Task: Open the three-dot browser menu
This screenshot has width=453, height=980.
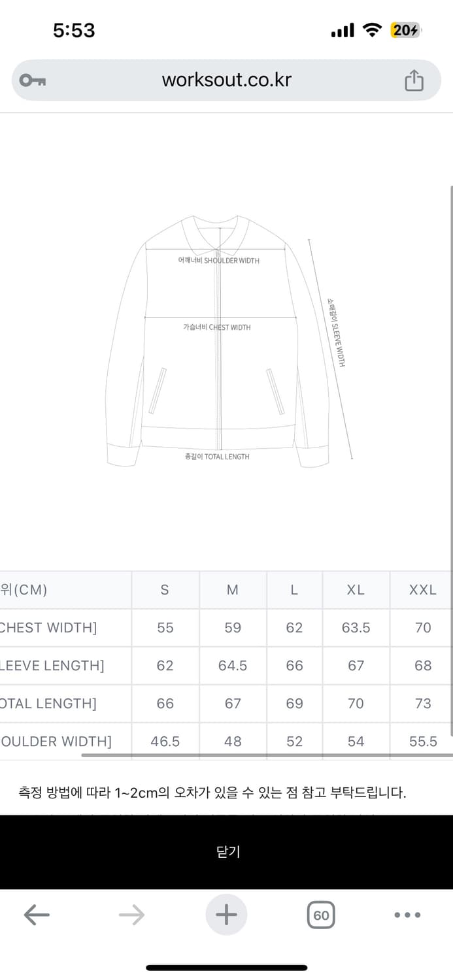Action: pyautogui.click(x=408, y=915)
